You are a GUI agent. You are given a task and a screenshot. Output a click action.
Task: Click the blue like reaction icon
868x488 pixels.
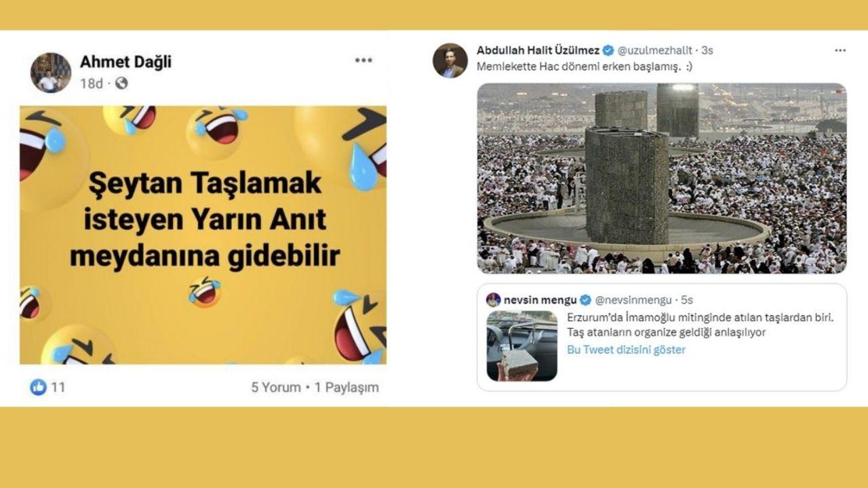pos(38,387)
